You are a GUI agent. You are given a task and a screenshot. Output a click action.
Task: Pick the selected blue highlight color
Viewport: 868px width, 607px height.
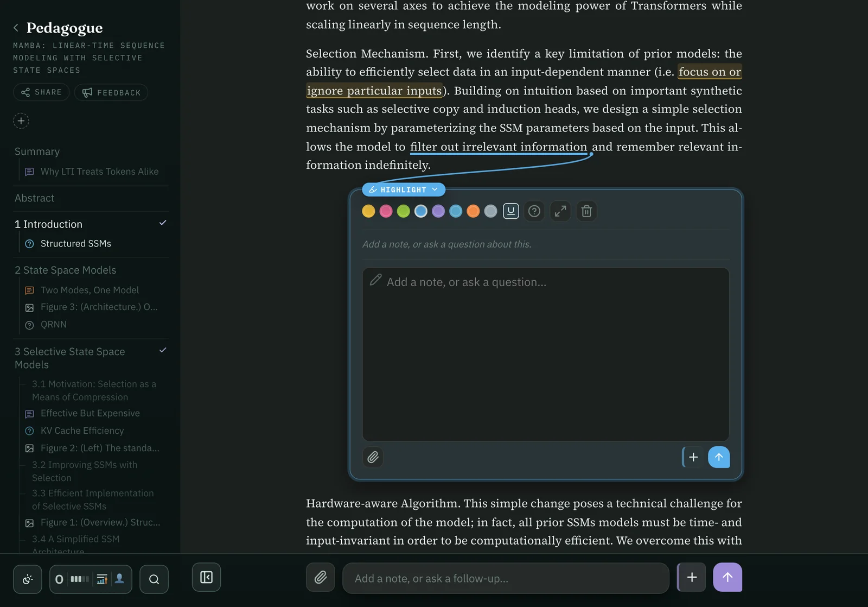coord(420,211)
